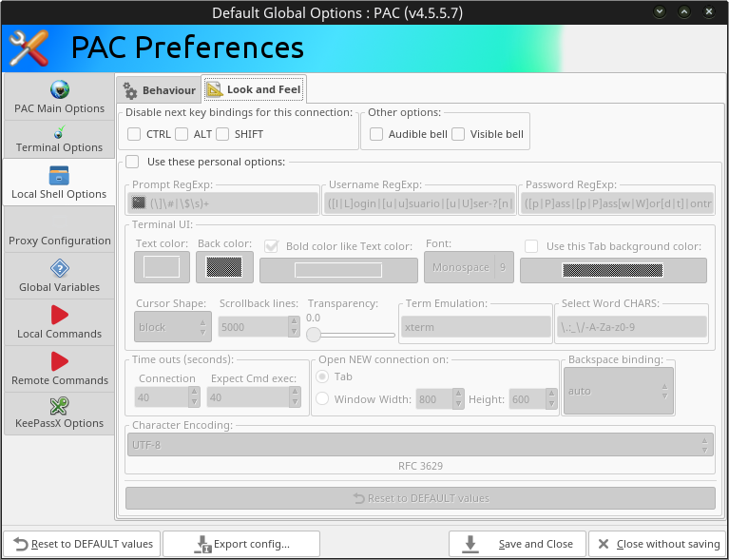Click the Prompt RegExp terminal icon
The height and width of the screenshot is (560, 729).
tap(139, 203)
